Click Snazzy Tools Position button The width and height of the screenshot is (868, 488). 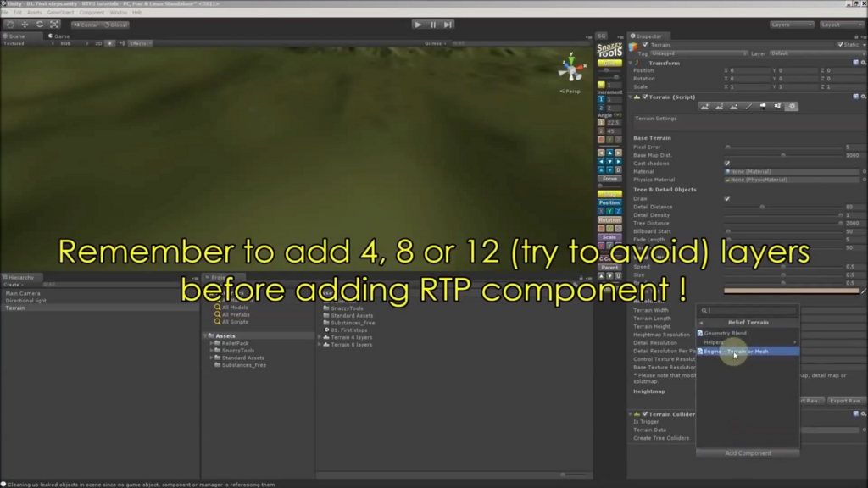(609, 202)
